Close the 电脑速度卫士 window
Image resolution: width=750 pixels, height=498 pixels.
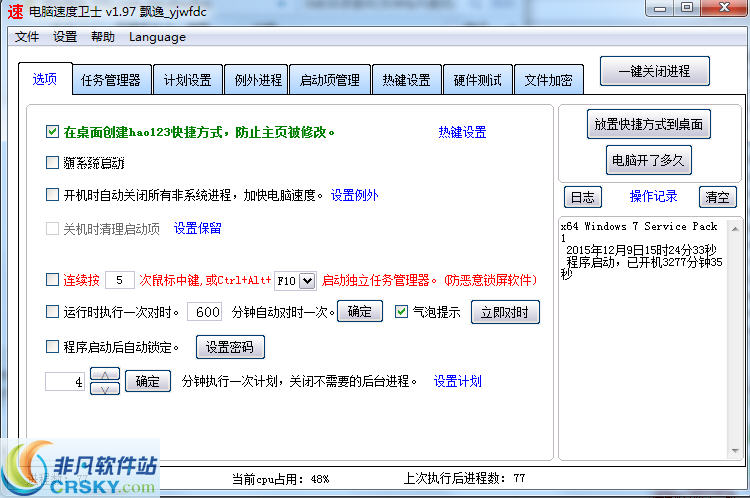[725, 8]
